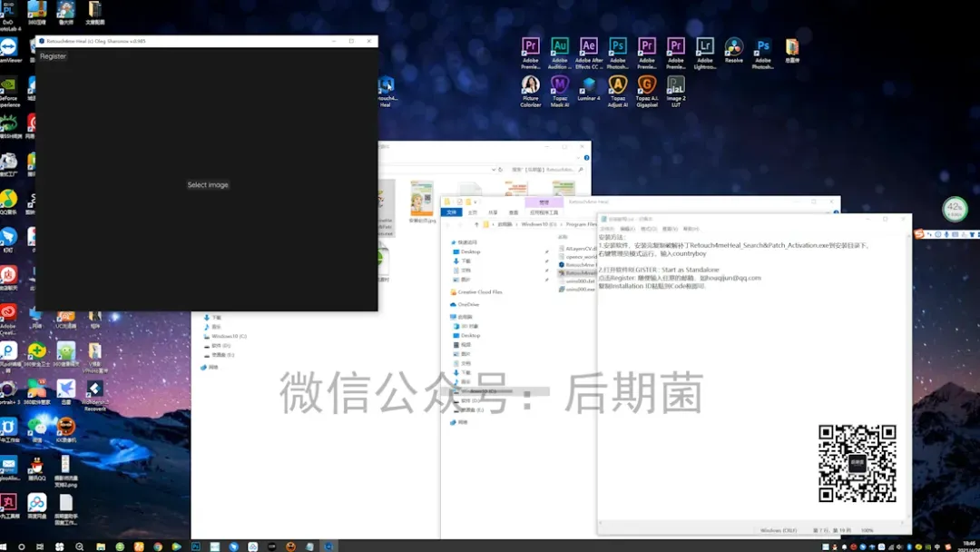Select unins000.exe file in Explorer
Viewport: 980px width, 552px height.
(x=576, y=290)
